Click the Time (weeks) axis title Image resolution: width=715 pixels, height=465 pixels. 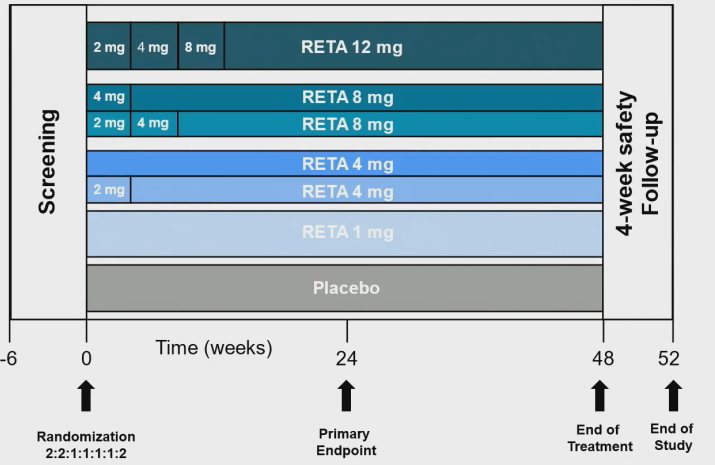pyautogui.click(x=214, y=348)
